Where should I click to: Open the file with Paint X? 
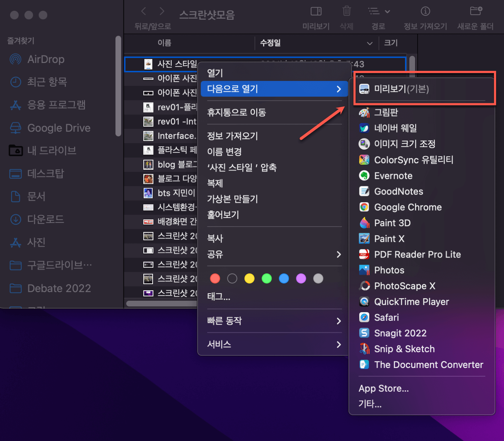tap(422, 238)
